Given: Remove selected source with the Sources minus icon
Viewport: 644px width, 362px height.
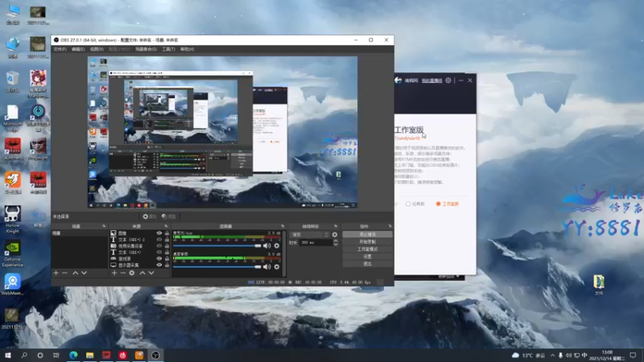Looking at the screenshot, I should [123, 273].
